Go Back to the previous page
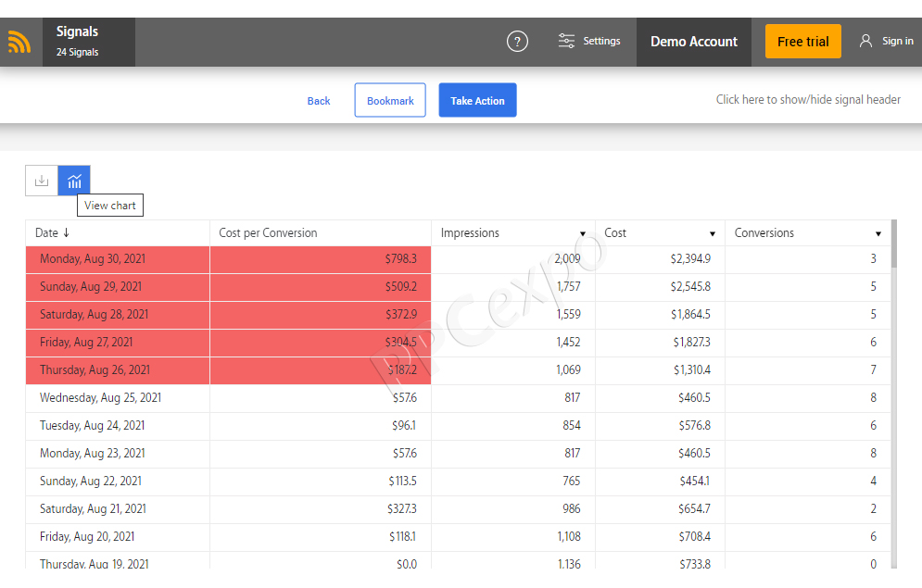This screenshot has height=588, width=922. pyautogui.click(x=319, y=101)
